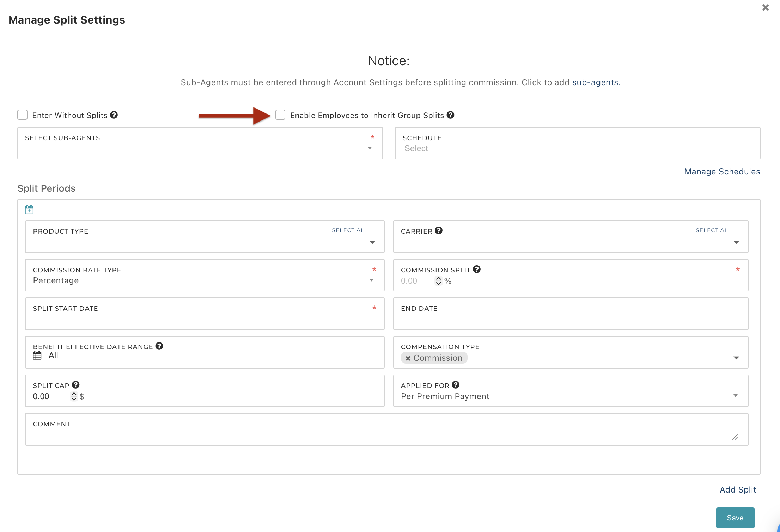The height and width of the screenshot is (532, 780).
Task: Expand the Select Sub-Agents dropdown
Action: point(370,148)
